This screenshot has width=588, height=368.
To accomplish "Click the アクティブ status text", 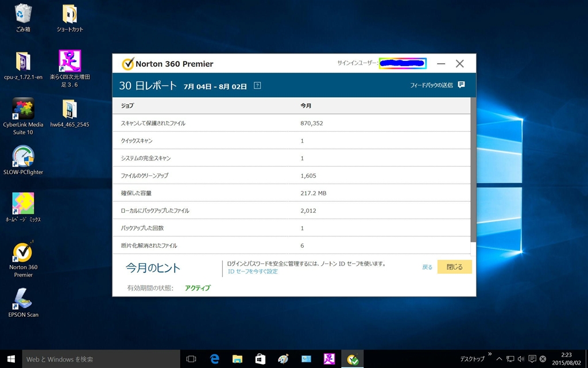I will tap(198, 288).
